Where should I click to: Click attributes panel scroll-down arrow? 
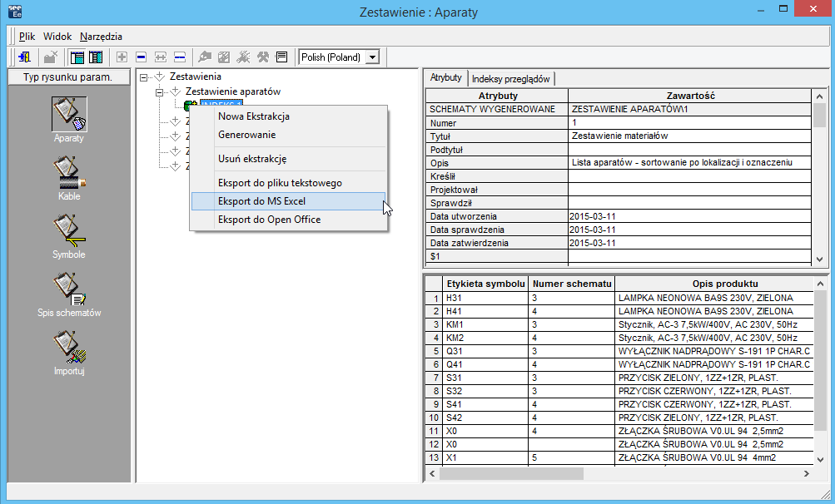[819, 259]
